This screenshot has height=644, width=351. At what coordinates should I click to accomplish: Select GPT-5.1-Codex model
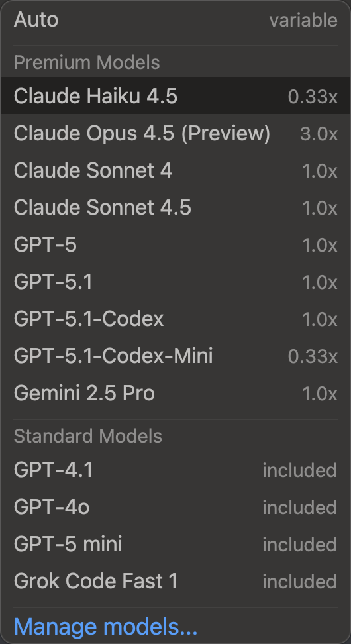175,319
